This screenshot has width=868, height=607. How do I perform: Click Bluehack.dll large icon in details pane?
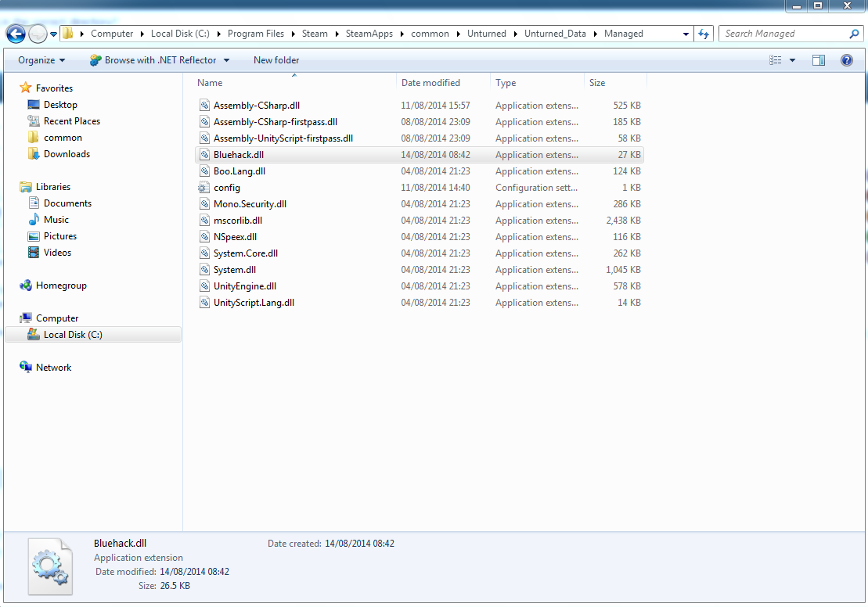pos(50,566)
